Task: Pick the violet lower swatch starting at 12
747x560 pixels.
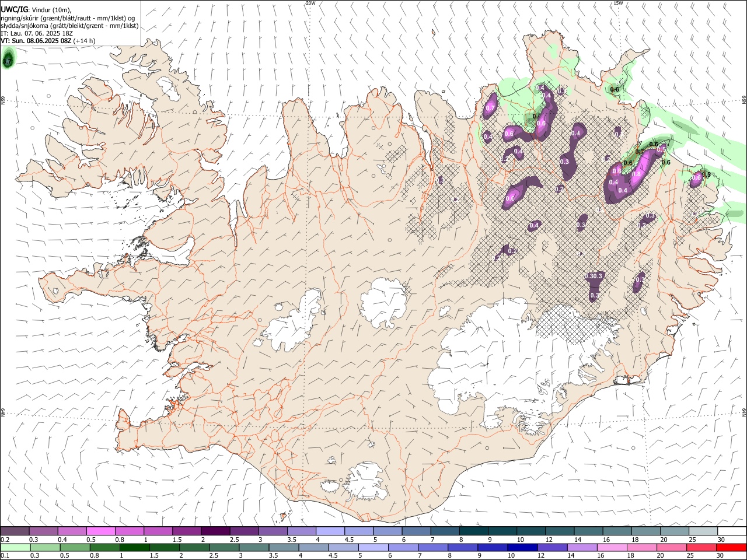Action: coord(551,547)
